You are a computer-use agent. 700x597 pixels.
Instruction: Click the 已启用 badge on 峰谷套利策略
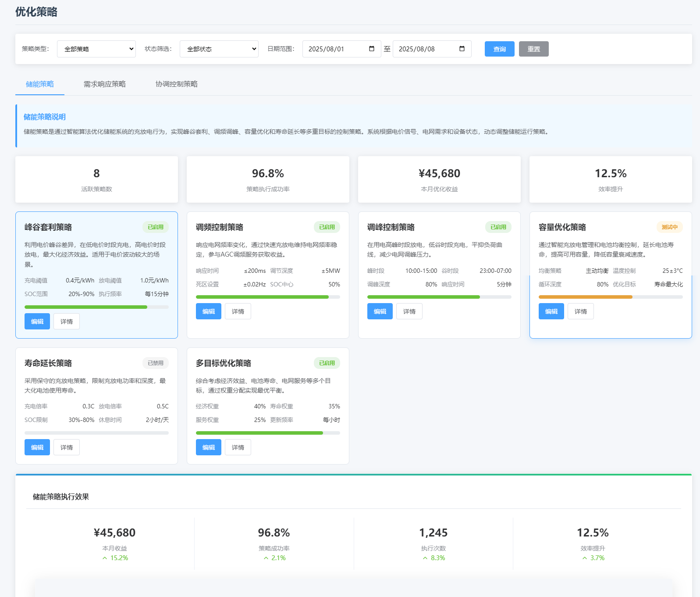[x=155, y=227]
